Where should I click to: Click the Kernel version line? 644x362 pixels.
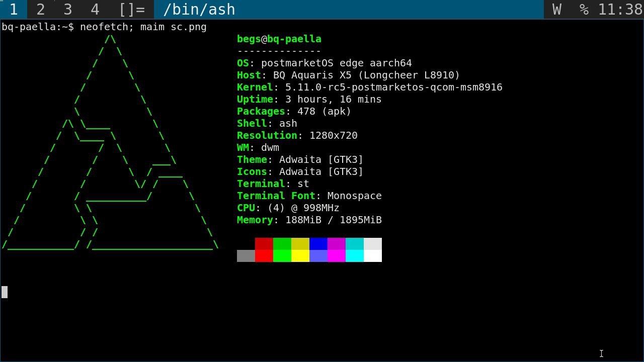click(370, 87)
